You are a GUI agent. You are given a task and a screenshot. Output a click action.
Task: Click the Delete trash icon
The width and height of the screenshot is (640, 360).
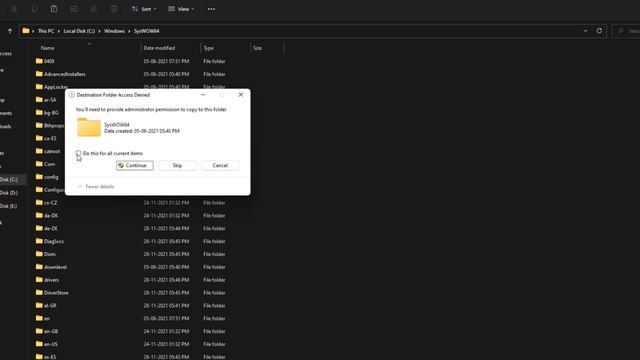[x=114, y=9]
